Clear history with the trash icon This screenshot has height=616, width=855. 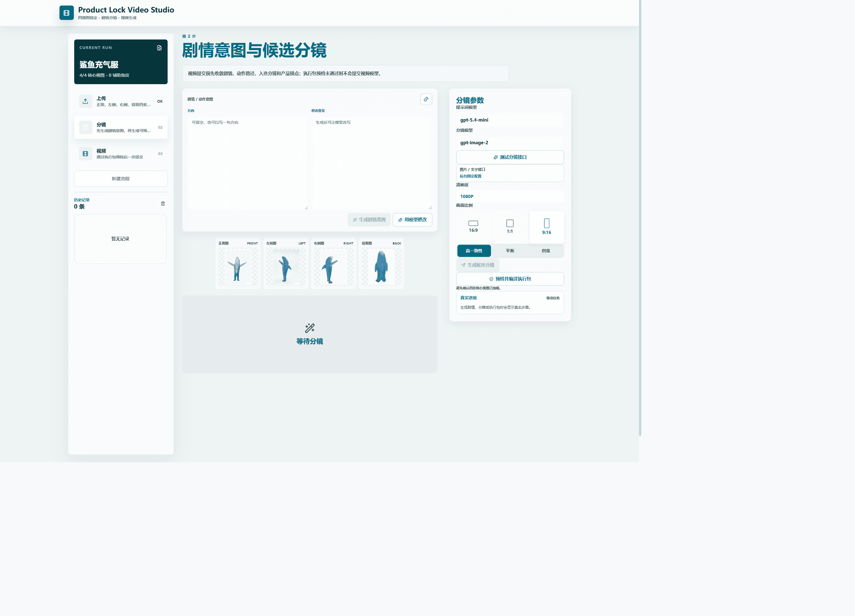pyautogui.click(x=163, y=203)
